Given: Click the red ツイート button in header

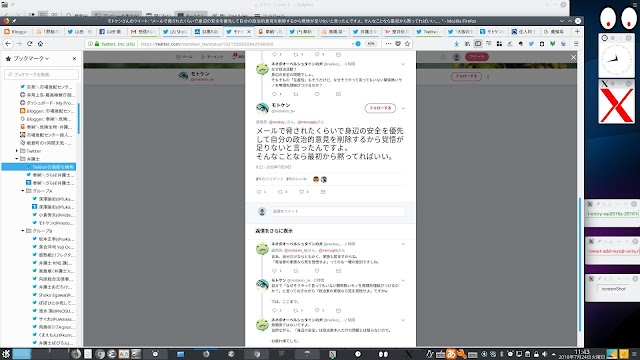Looking at the screenshot, I should (476, 57).
